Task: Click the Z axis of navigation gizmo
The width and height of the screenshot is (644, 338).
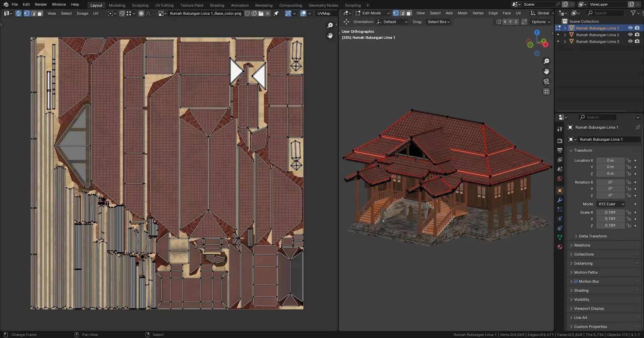Action: [x=537, y=32]
